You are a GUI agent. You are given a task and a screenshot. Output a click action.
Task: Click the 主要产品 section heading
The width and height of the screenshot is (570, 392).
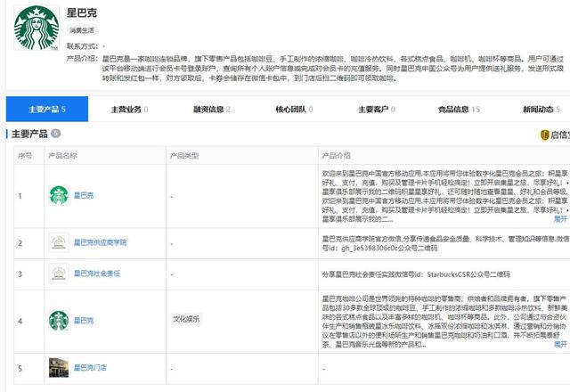[x=29, y=134]
